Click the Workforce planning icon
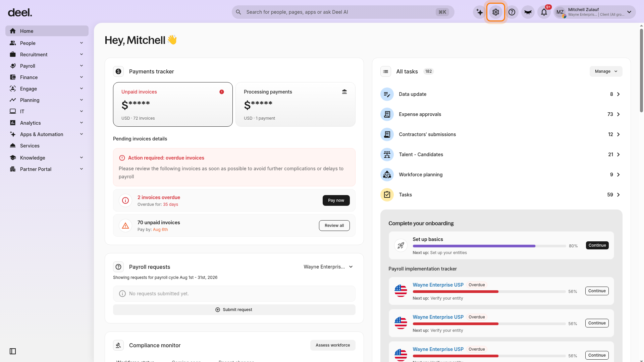Viewport: 644px width, 362px height. click(387, 175)
